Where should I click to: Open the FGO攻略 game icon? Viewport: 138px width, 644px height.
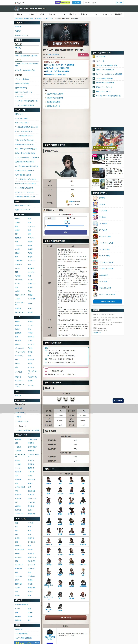95,204
